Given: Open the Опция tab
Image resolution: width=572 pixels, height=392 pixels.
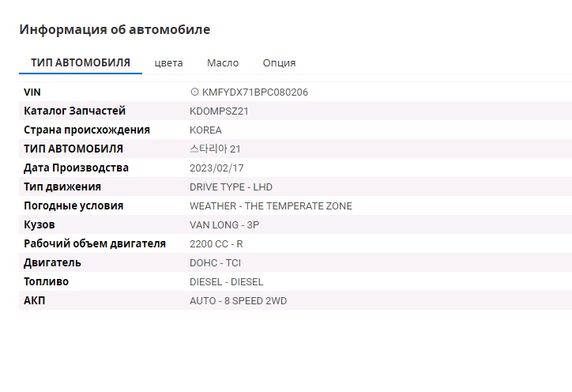Looking at the screenshot, I should tap(279, 62).
